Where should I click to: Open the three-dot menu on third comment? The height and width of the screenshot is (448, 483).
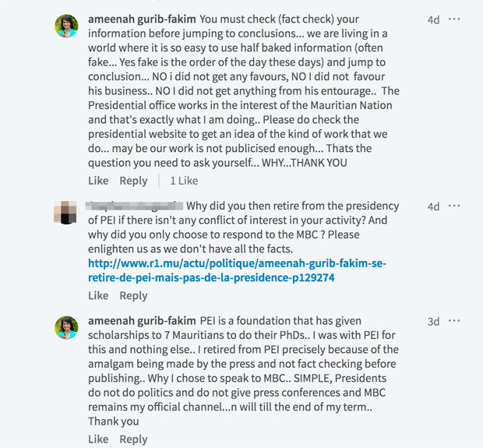[x=454, y=321]
